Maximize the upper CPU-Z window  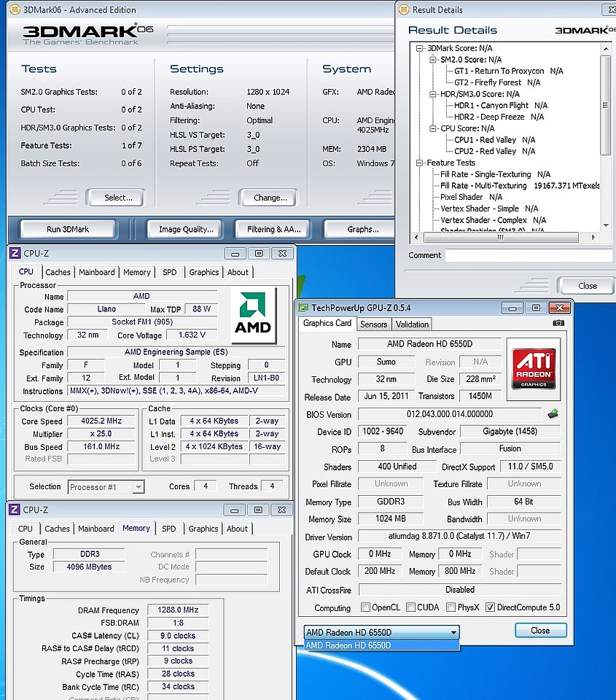click(x=259, y=254)
